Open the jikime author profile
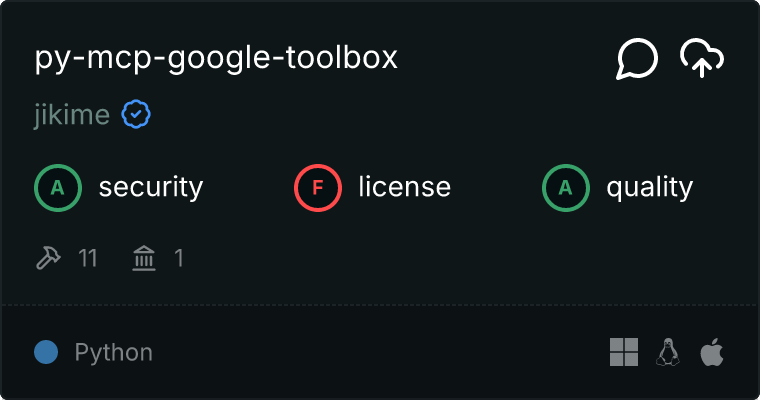The image size is (760, 400). click(x=71, y=115)
